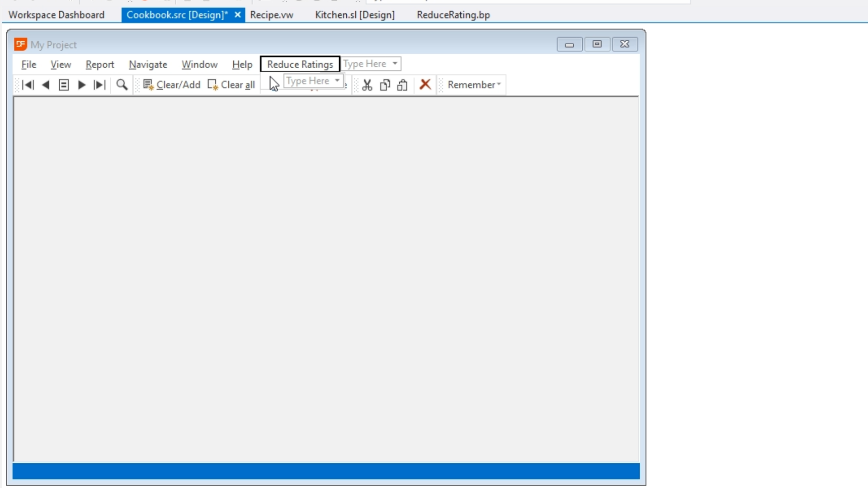Click the Clear all button
This screenshot has height=488, width=868.
click(231, 85)
